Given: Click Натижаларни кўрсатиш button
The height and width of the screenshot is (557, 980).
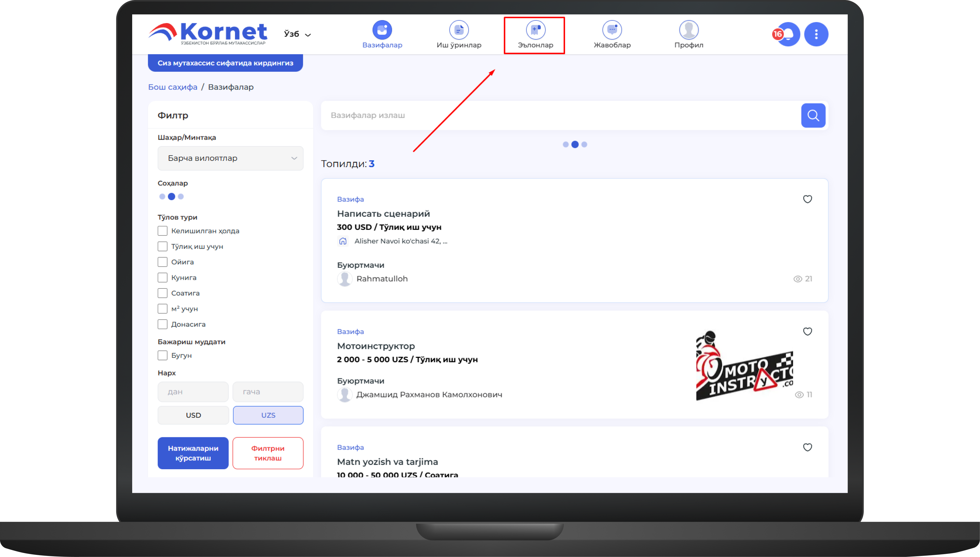Looking at the screenshot, I should (x=193, y=453).
